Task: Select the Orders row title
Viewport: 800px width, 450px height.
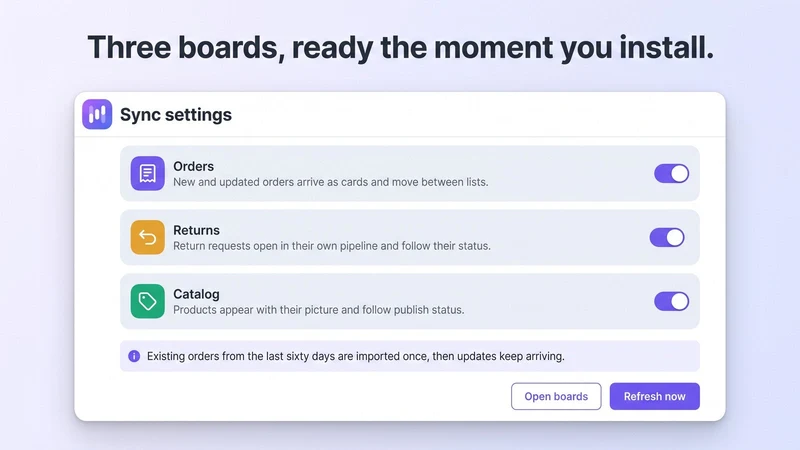Action: pyautogui.click(x=193, y=166)
